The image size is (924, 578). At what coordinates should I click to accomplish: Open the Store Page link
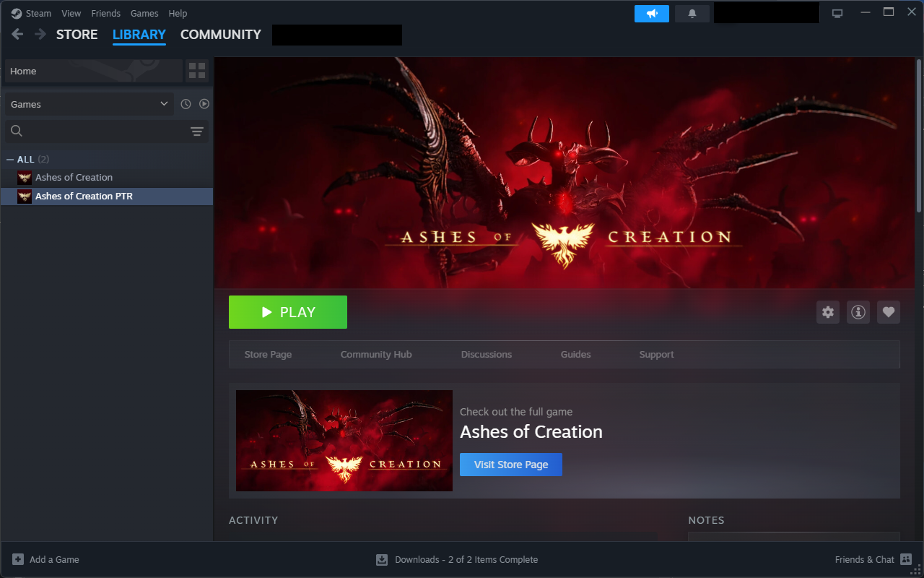pos(268,355)
